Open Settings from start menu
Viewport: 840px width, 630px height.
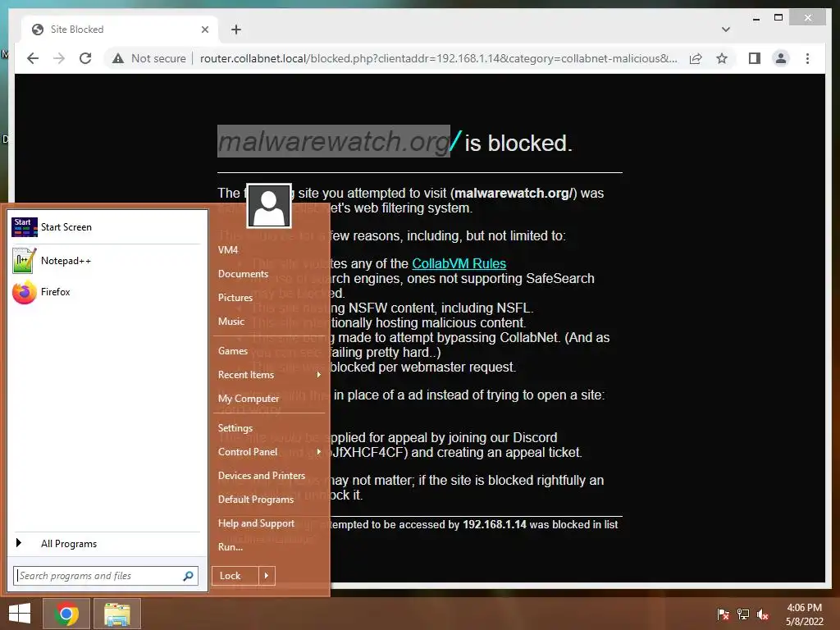[235, 428]
